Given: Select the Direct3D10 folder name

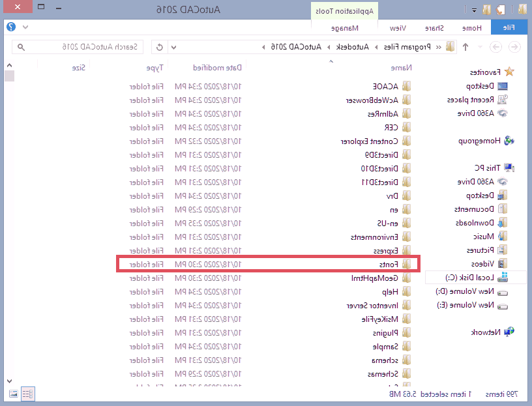Looking at the screenshot, I should coord(379,168).
